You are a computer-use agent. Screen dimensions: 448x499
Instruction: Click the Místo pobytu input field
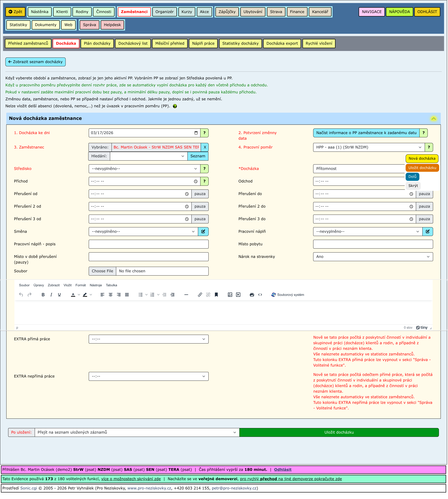click(373, 244)
